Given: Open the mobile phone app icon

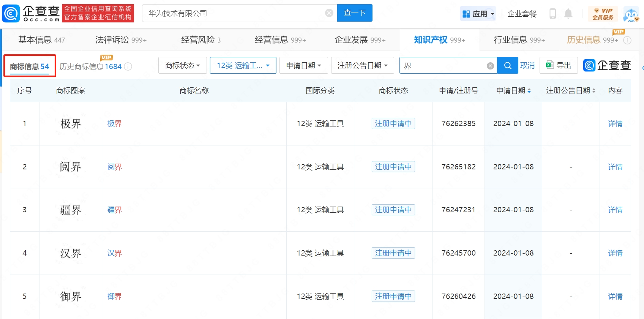Looking at the screenshot, I should point(553,14).
